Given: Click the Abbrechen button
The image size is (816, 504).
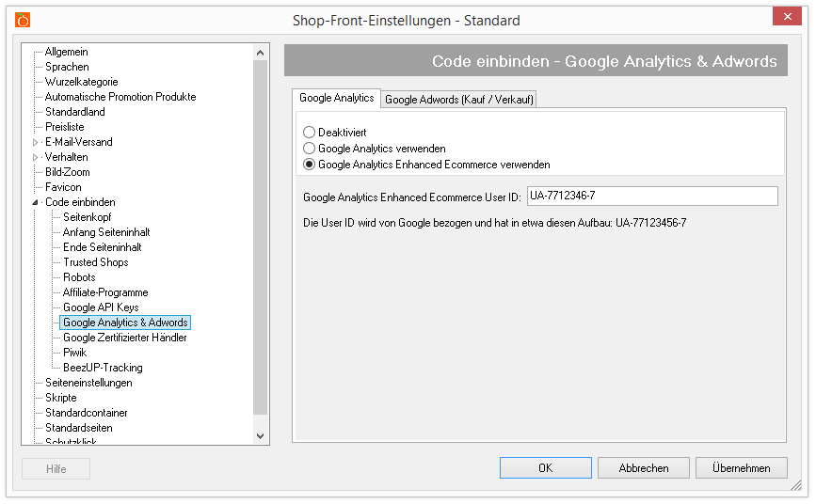Looking at the screenshot, I should coord(644,468).
